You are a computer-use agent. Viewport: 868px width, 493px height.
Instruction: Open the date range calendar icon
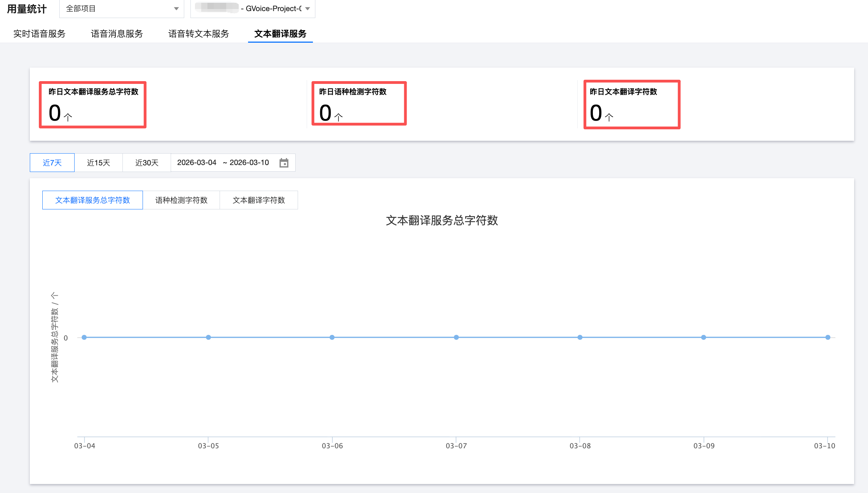coord(284,163)
